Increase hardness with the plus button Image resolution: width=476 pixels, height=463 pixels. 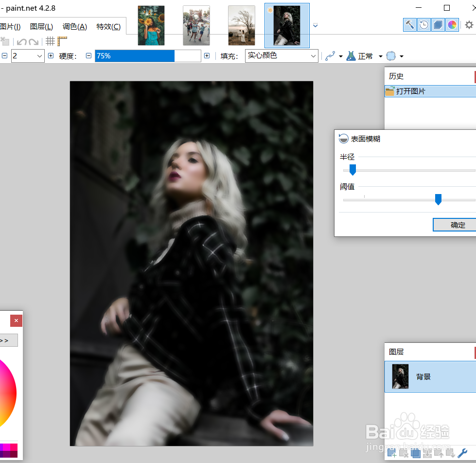[x=207, y=56]
